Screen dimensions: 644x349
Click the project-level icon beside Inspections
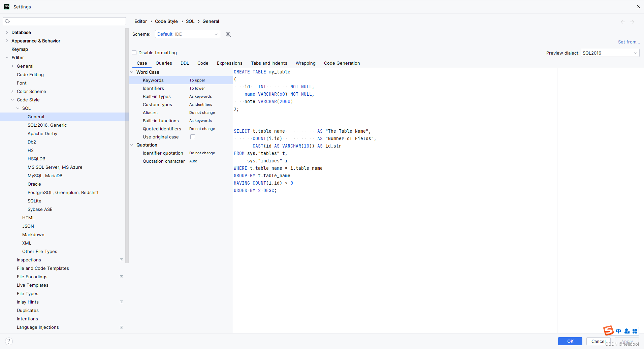click(121, 260)
